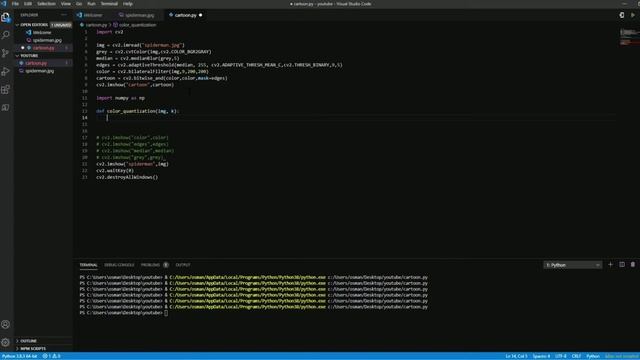Open Explorer's more actions ellipsis
Screen dimensions: 640x360
[64, 15]
